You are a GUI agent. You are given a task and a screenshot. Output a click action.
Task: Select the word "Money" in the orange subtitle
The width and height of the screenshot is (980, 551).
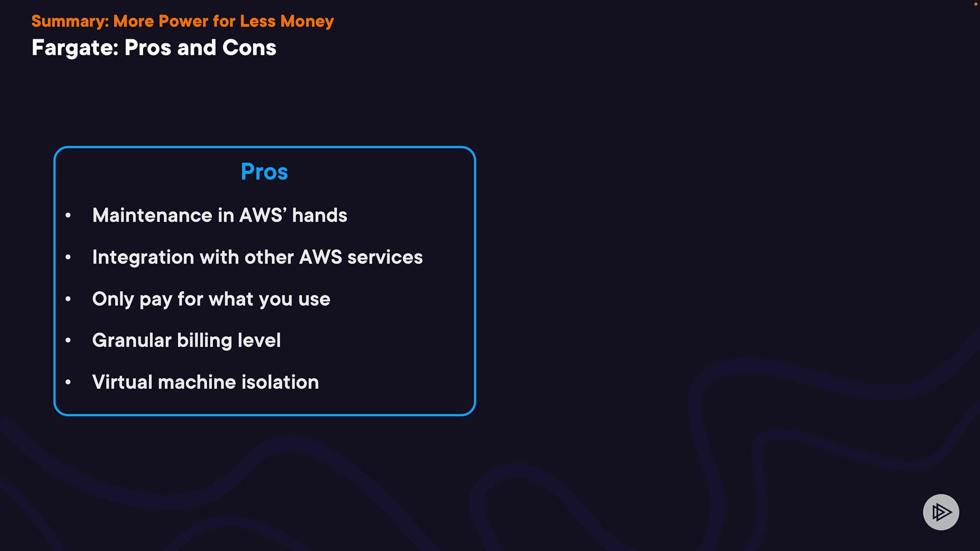(x=307, y=21)
